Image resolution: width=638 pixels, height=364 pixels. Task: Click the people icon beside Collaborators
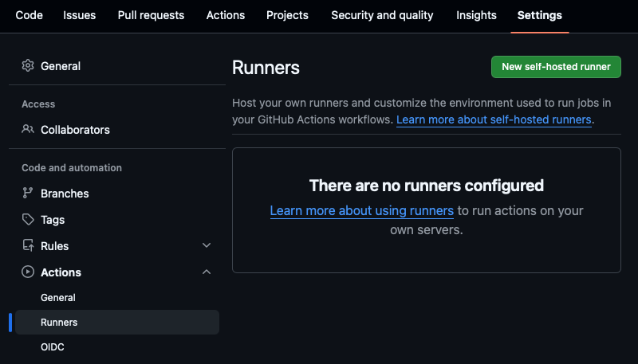click(28, 129)
